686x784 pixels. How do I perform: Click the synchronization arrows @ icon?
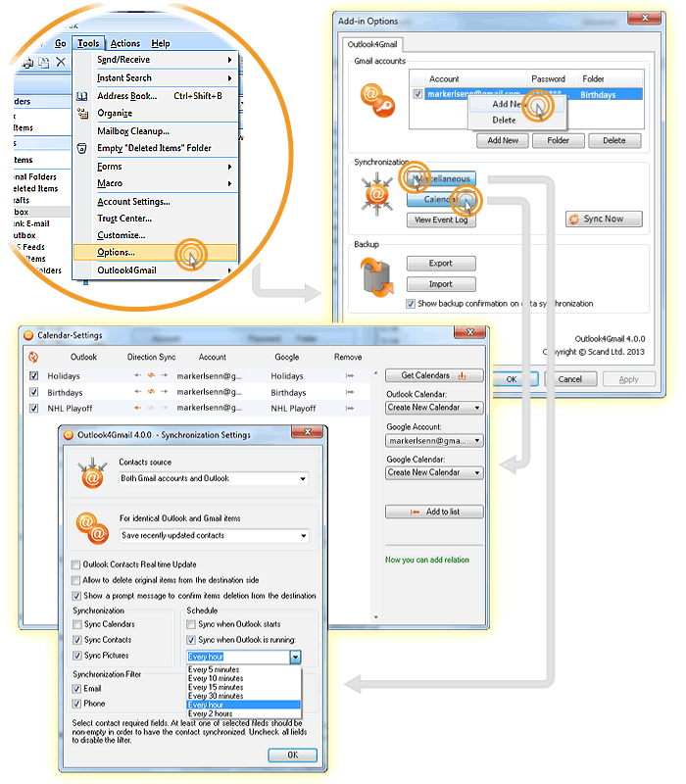click(x=376, y=194)
